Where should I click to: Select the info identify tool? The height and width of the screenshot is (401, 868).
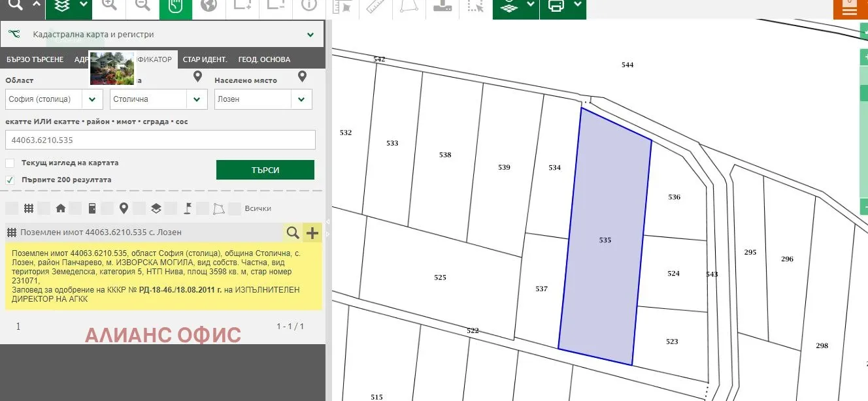(309, 5)
